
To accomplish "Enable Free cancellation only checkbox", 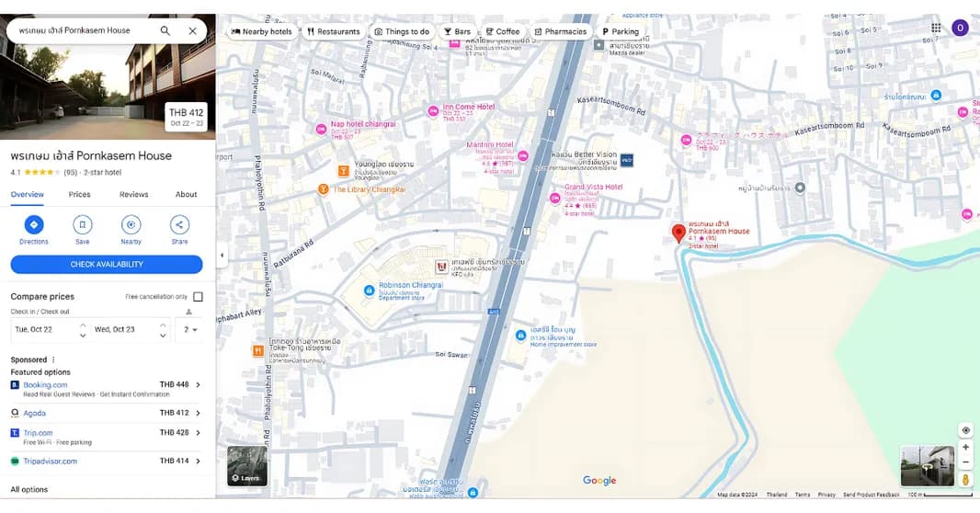I will tap(199, 297).
